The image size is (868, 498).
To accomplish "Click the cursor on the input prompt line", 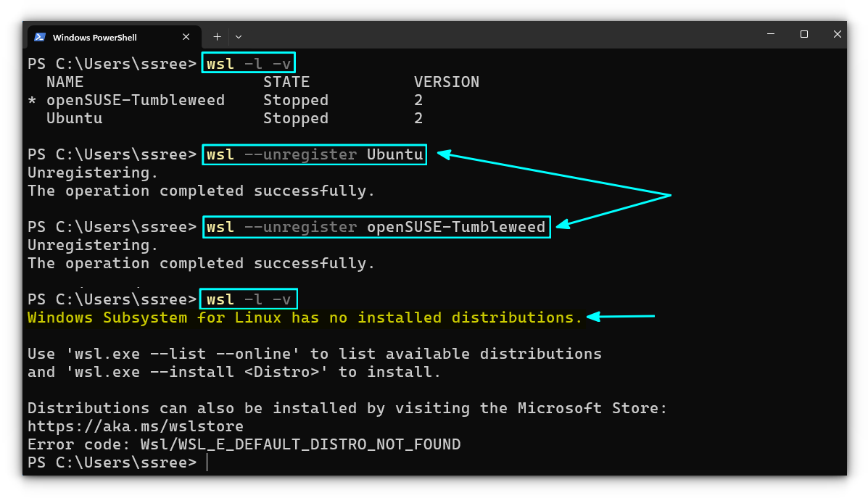I will [x=207, y=462].
